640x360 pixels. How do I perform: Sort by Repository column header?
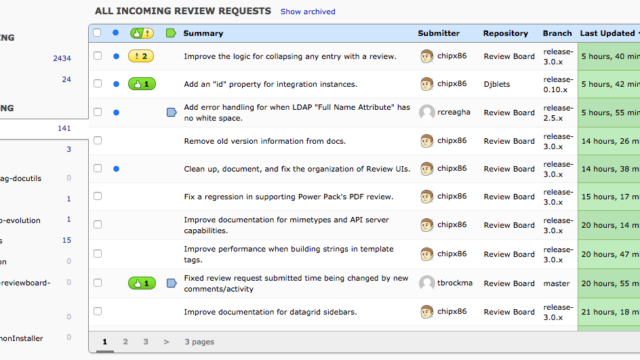tap(505, 33)
